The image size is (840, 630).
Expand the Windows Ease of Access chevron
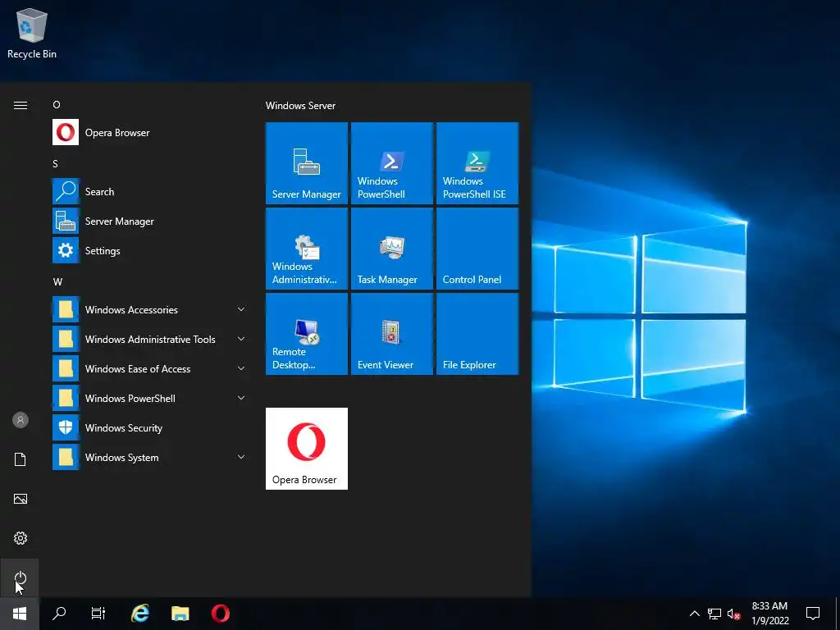(241, 368)
